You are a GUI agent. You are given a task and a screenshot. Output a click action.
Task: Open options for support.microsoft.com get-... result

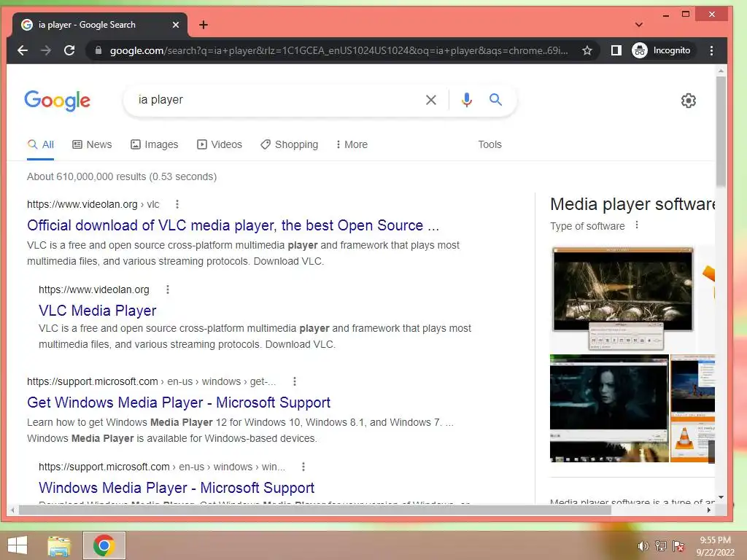(x=295, y=381)
